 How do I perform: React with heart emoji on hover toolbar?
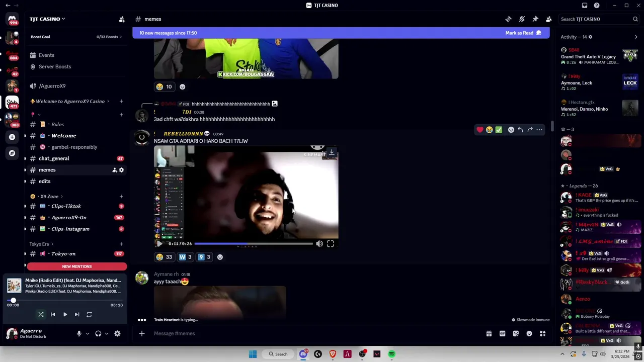click(x=480, y=130)
